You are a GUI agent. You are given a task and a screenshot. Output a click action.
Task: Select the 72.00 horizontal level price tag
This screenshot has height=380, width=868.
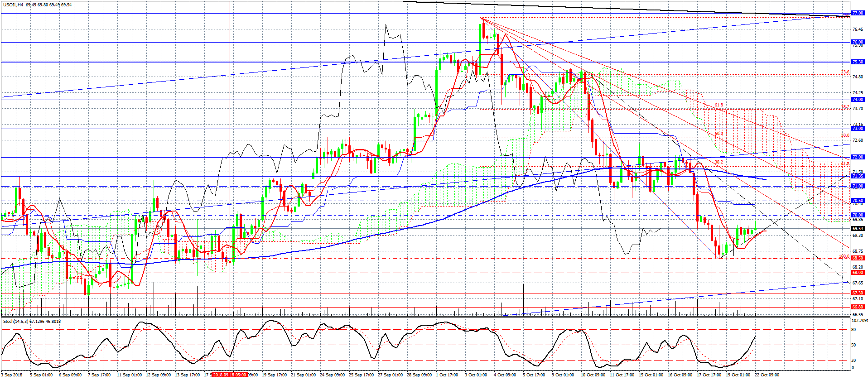[x=858, y=157]
